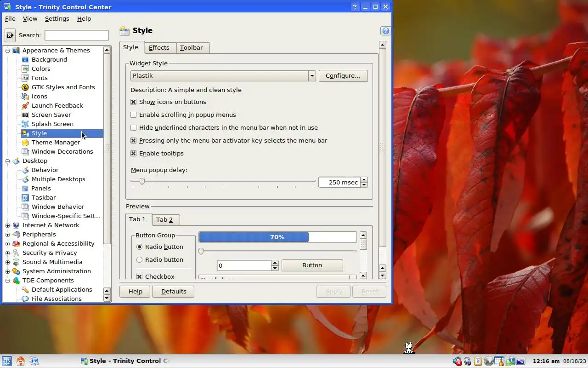Open the Splash Screen icon

[25, 124]
